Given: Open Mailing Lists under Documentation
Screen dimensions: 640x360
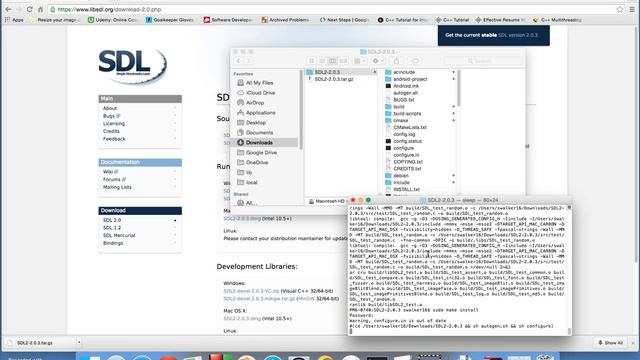Looking at the screenshot, I should point(117,187).
